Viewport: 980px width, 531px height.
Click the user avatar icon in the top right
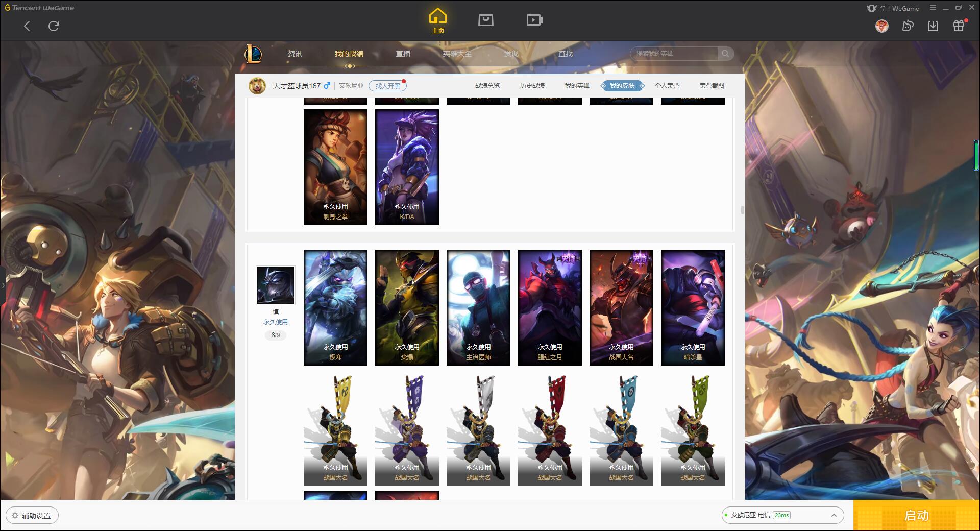(881, 26)
